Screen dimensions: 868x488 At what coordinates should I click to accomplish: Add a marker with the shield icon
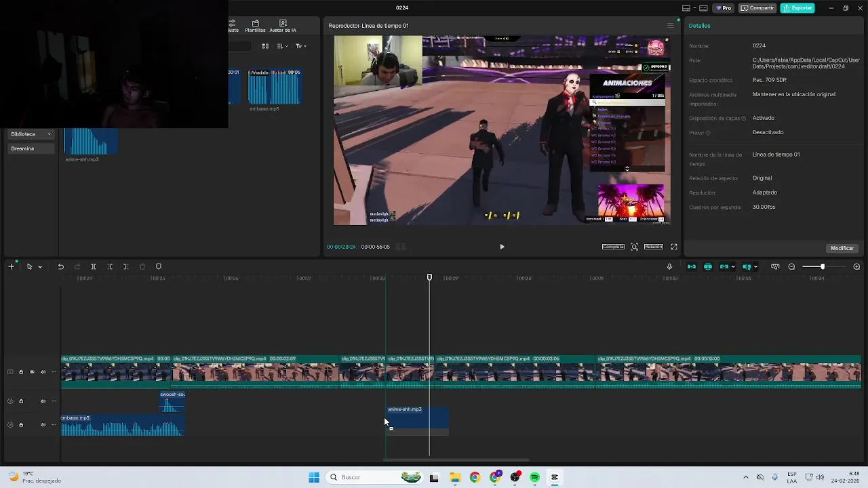[x=159, y=266]
